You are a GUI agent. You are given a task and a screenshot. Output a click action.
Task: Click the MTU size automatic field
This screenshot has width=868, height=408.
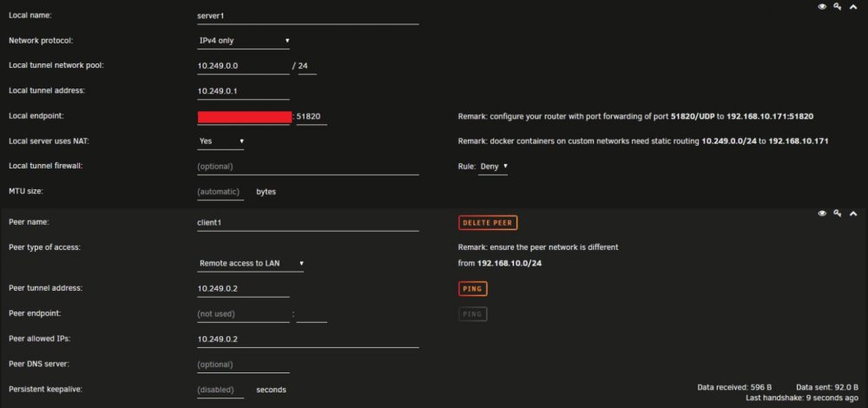220,192
